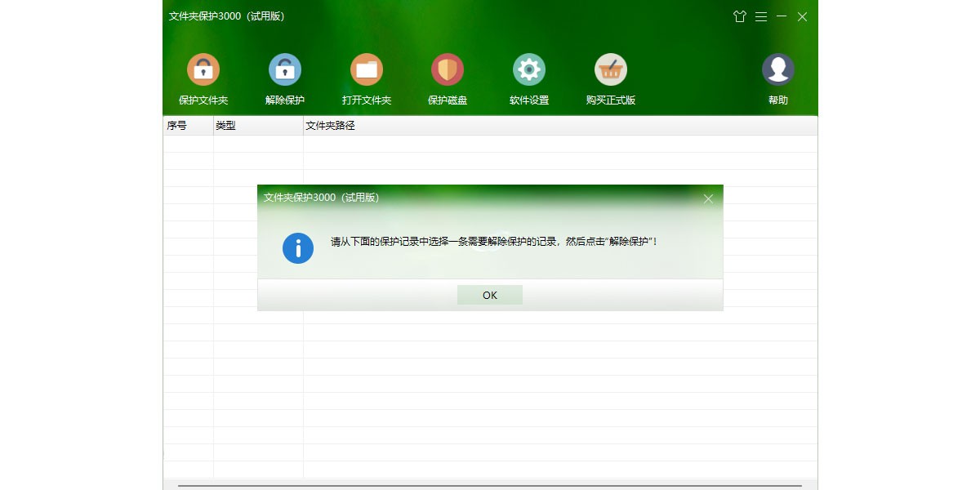
Task: Close the dialog with its X button
Action: [x=708, y=198]
